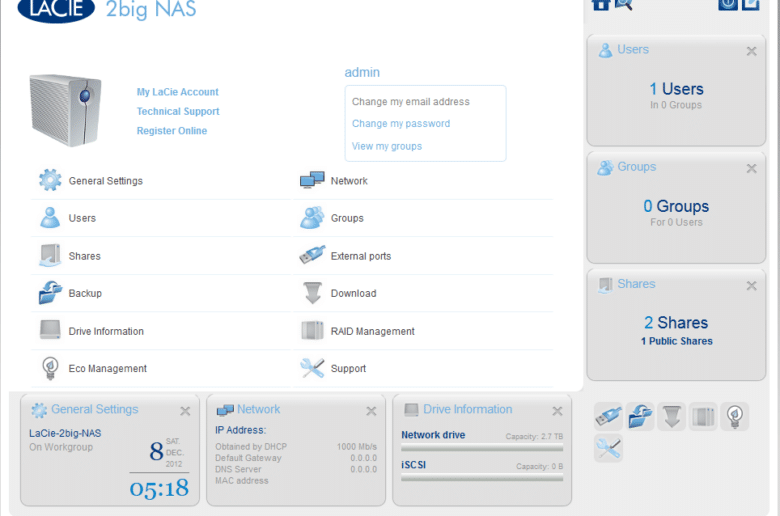Open General Settings in the main list
Image resolution: width=780 pixels, height=516 pixels.
coord(161,181)
